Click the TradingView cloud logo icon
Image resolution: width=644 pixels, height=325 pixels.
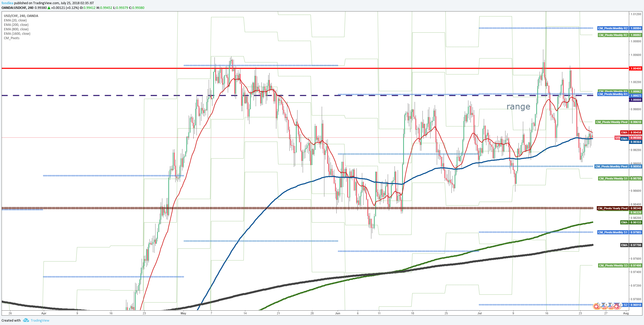point(26,320)
